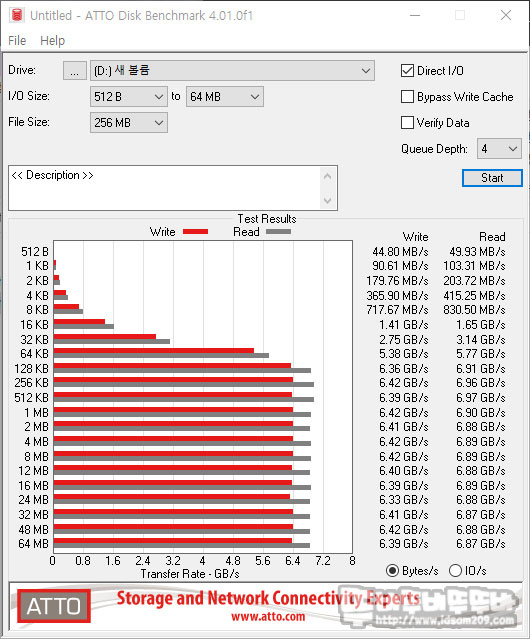Click the 4 KB write value 365.90 MB/s
Screen dimensions: 530x639
(x=397, y=295)
